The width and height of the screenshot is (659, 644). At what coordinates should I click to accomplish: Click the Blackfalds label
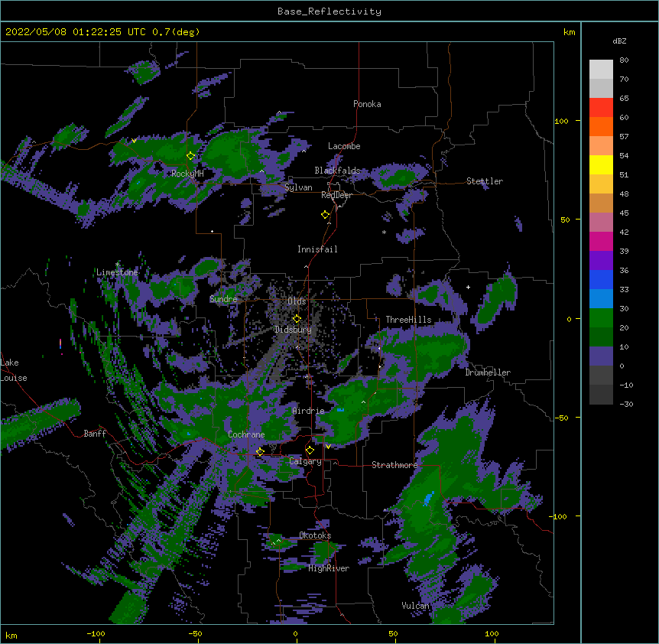337,171
